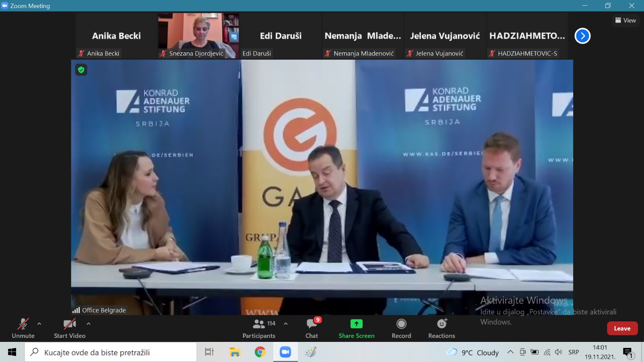Select Jelena Vujanović participant tile
The height and width of the screenshot is (362, 644).
[x=445, y=36]
